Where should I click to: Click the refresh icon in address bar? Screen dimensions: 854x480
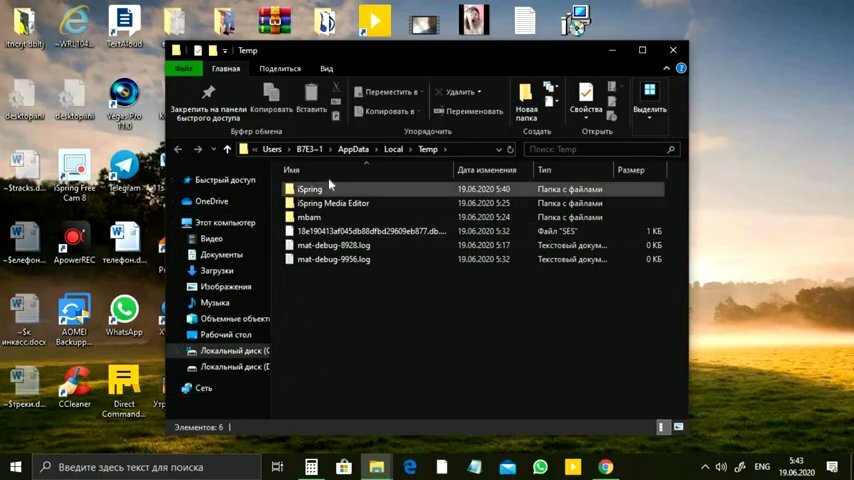[510, 149]
